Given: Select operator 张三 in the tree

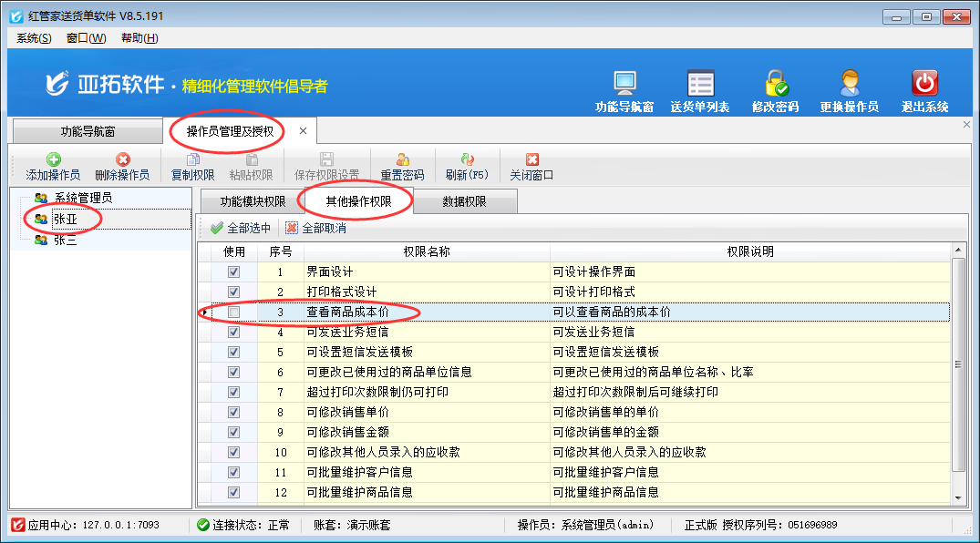Looking at the screenshot, I should pos(65,241).
